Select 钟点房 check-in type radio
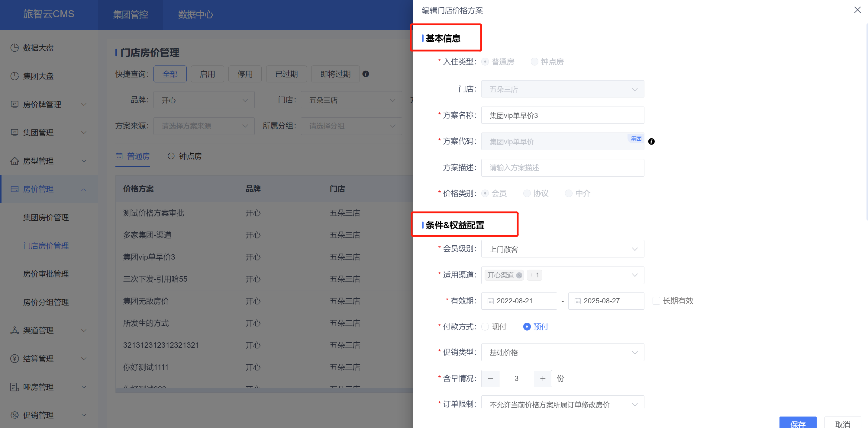Screen dimensions: 868x428 coord(534,62)
